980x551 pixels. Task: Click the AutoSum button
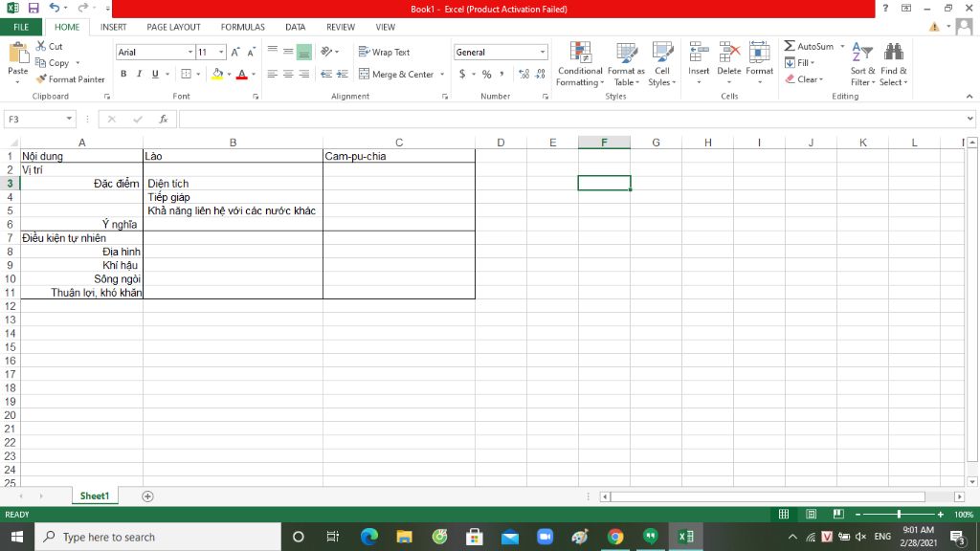[808, 46]
